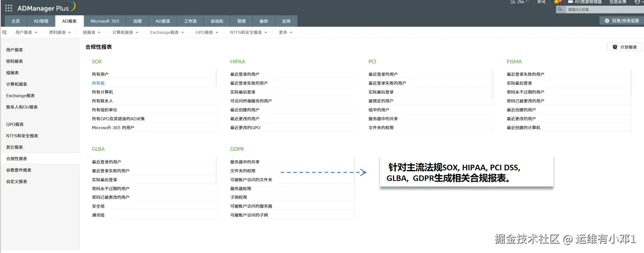Screen dimensions: 644x253
Task: Open the AD委派 tab
Action: coord(163,21)
